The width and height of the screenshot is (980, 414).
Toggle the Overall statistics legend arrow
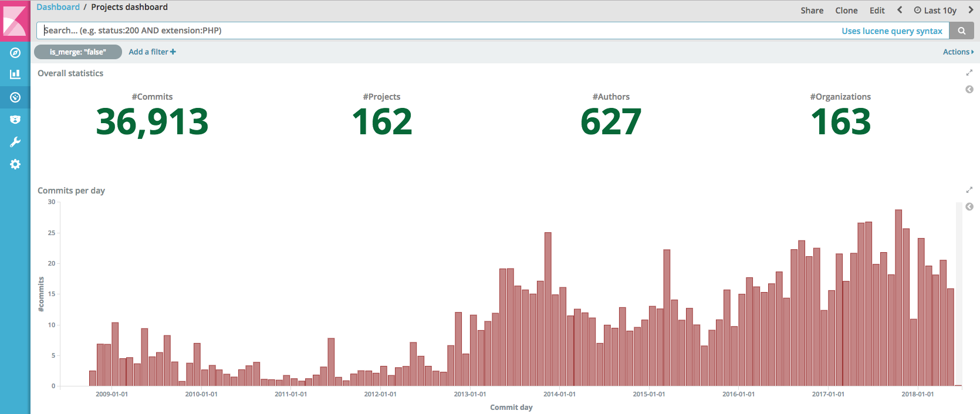[x=969, y=89]
